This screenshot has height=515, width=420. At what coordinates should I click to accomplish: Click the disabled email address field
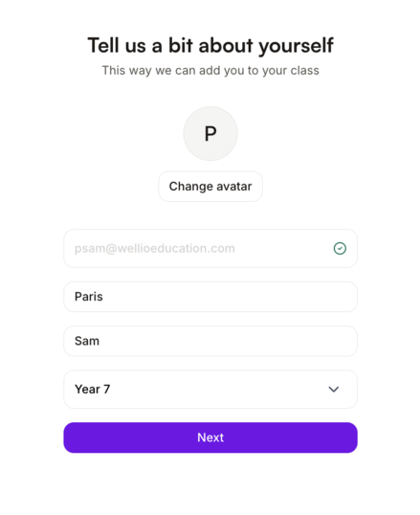pos(210,248)
